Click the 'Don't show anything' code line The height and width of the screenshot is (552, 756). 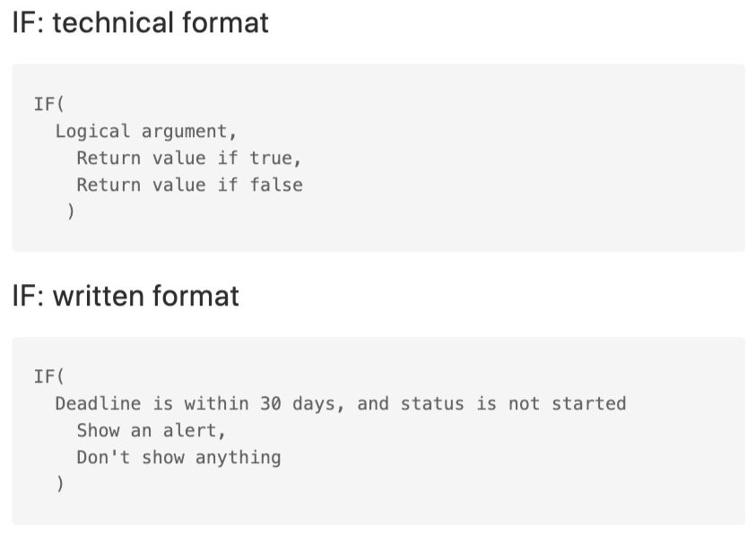(178, 458)
